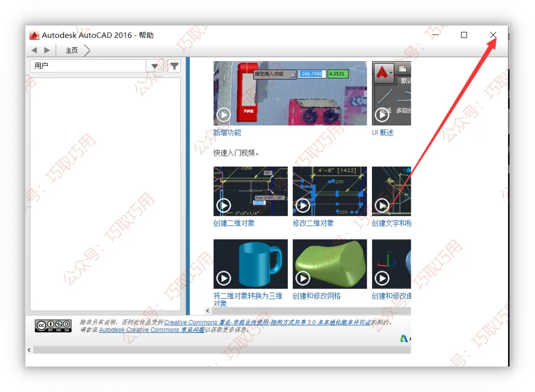This screenshot has height=392, width=535.
Task: Click content pane left scroll arrow
Action: [208, 311]
